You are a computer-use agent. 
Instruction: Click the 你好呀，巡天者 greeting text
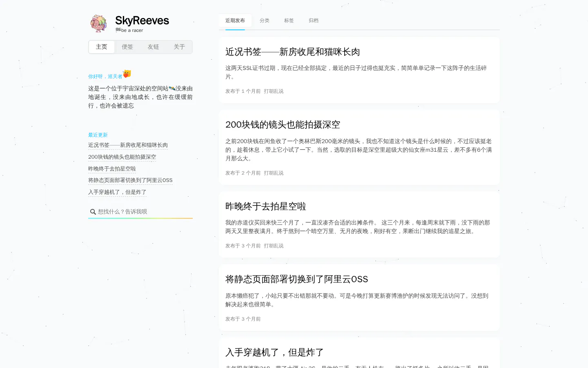coord(105,76)
